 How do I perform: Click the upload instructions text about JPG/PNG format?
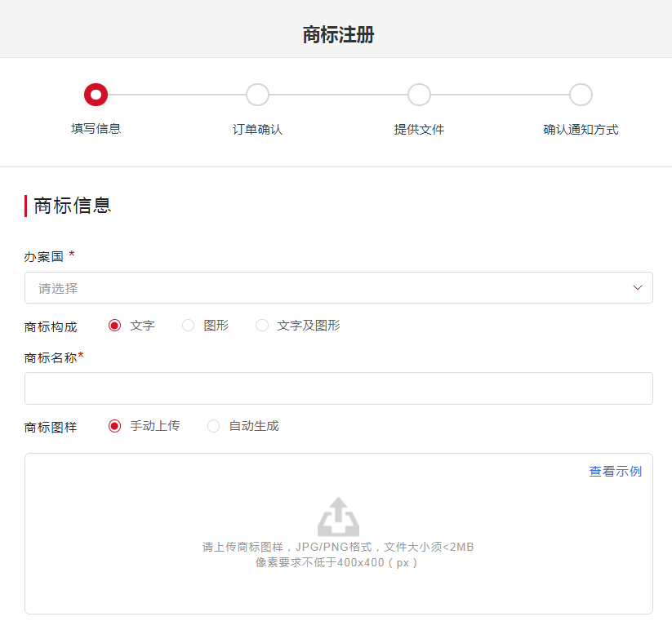[x=338, y=547]
